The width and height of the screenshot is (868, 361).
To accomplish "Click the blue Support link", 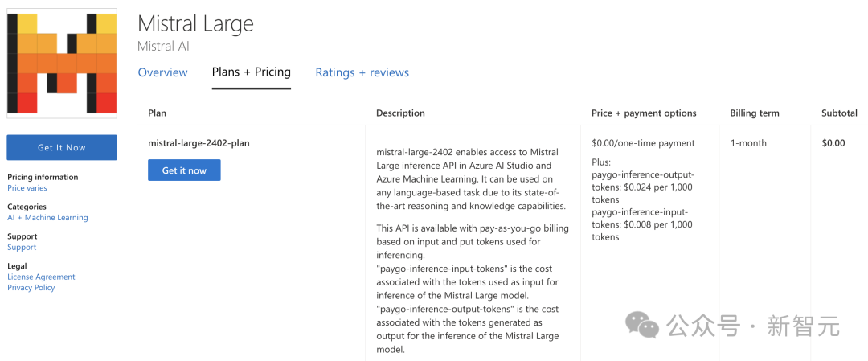I will point(22,248).
